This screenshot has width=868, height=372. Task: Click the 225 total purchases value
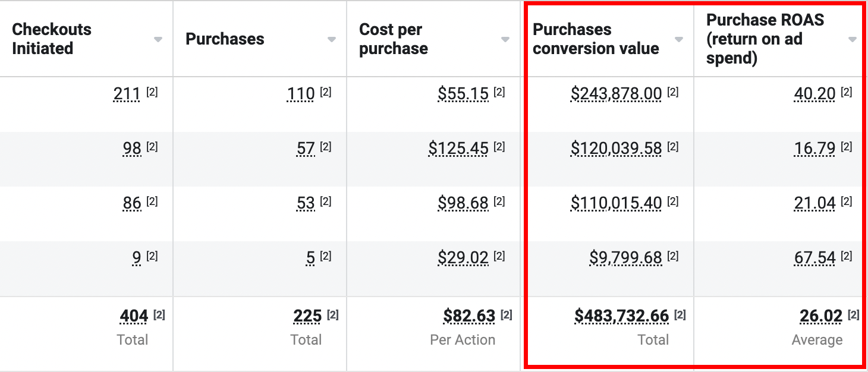coord(307,316)
